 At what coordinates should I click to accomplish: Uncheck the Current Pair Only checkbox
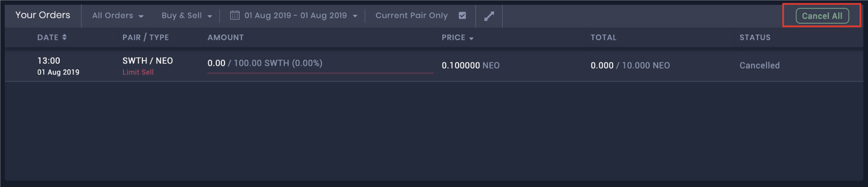(462, 16)
